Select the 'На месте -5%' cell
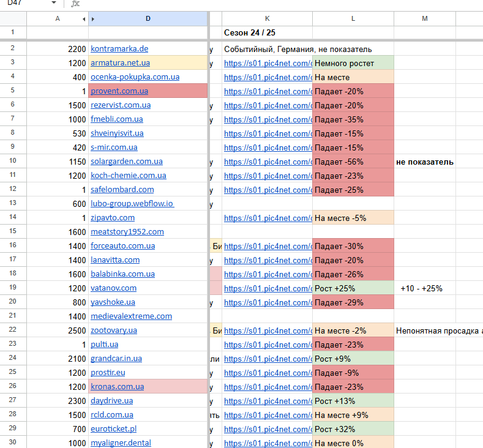Viewport: 483px width, 448px height. point(353,218)
